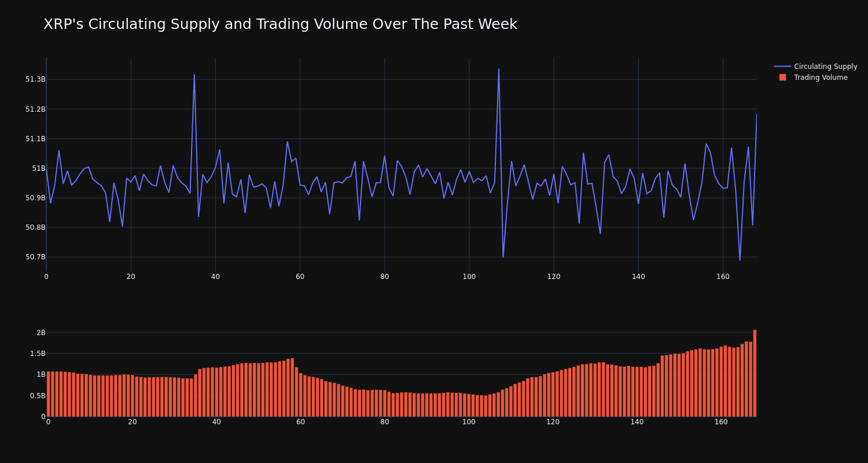The image size is (868, 463).
Task: Click the supply spike peak near x=35
Action: [x=194, y=75]
